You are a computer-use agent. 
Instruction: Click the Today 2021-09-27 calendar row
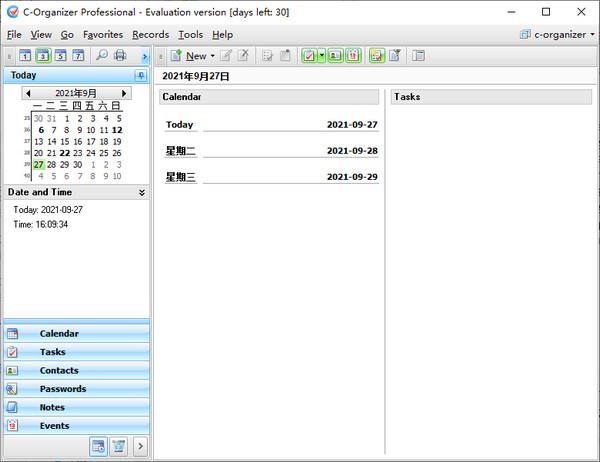(272, 125)
